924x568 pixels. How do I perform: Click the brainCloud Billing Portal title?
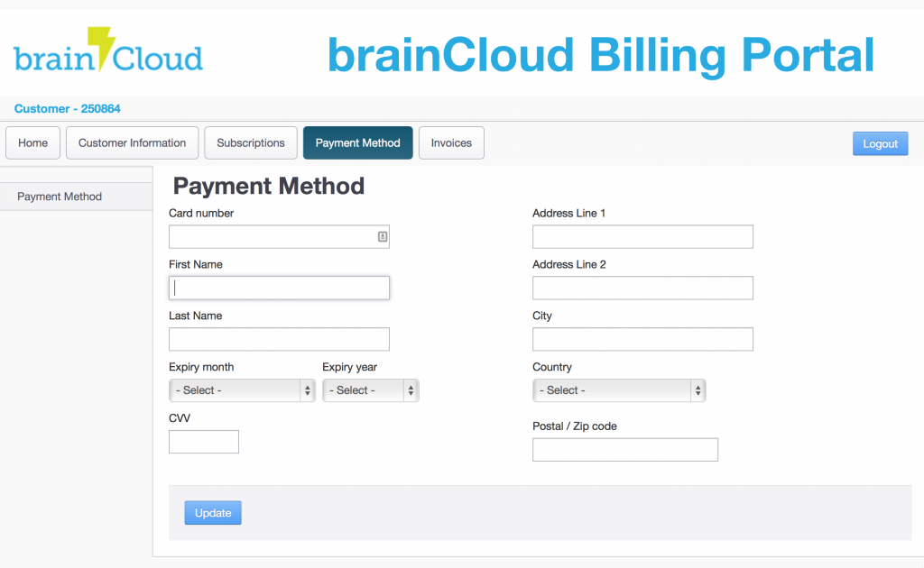600,55
